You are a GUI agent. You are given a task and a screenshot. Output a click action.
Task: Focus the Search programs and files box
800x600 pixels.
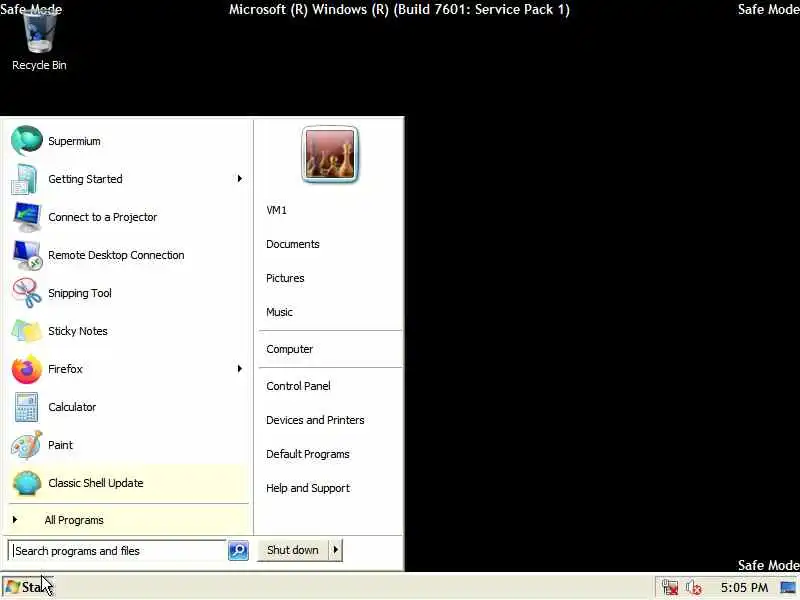click(117, 551)
